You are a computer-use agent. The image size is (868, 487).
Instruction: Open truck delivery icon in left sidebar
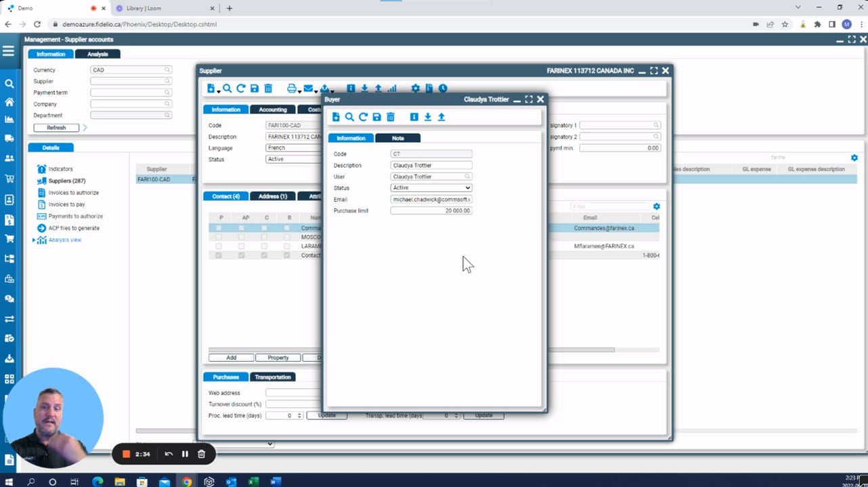coord(9,139)
